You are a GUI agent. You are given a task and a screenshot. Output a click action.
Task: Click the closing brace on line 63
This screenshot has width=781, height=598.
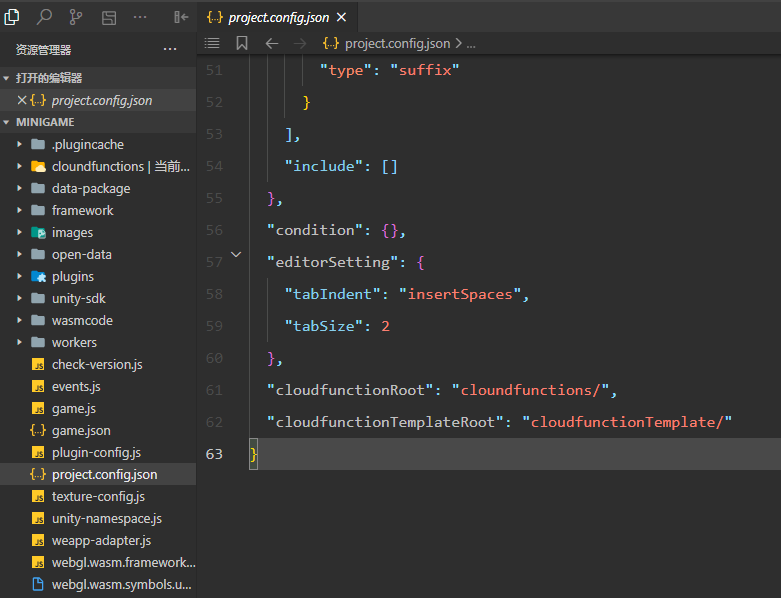click(x=254, y=454)
